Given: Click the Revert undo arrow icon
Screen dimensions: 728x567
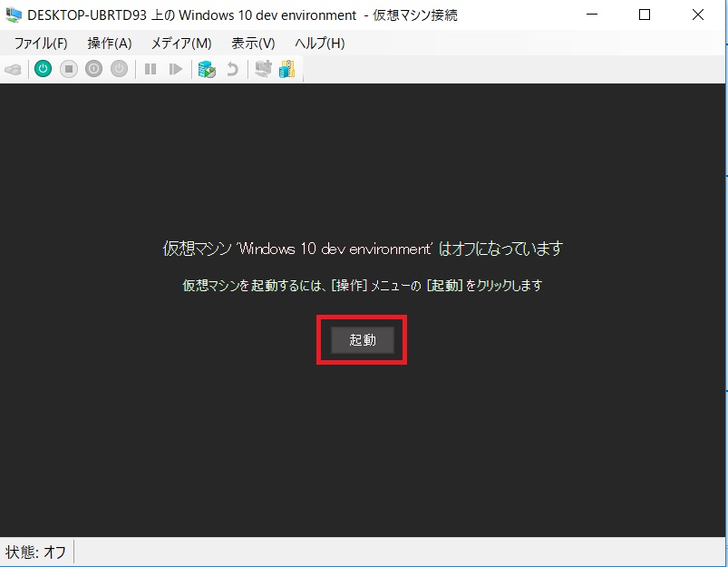Looking at the screenshot, I should 232,69.
